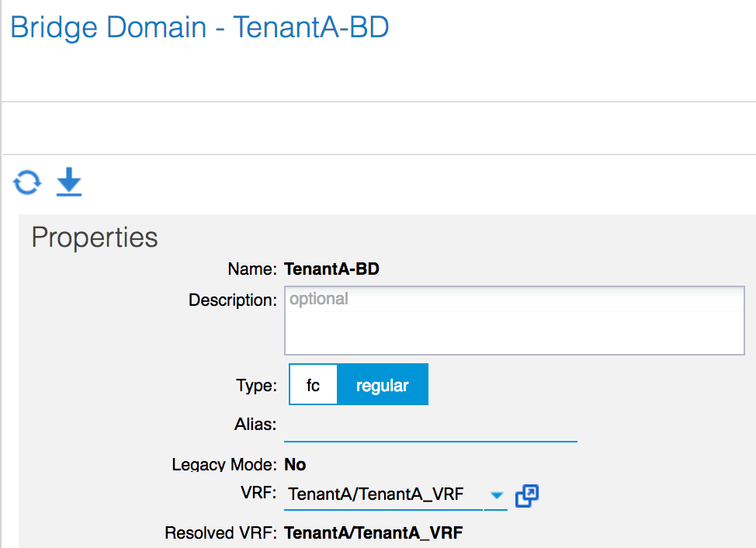This screenshot has width=756, height=548.
Task: Click into the Description text box
Action: click(515, 321)
